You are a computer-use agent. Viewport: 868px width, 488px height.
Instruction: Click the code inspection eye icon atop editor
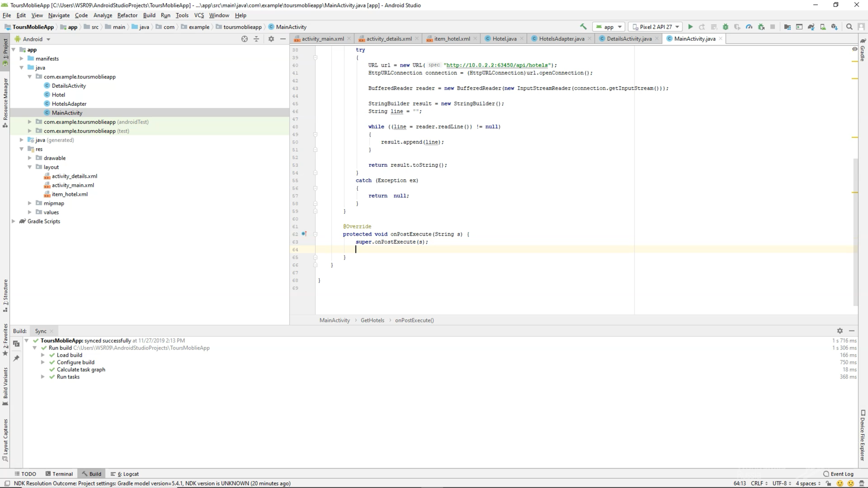click(x=855, y=49)
